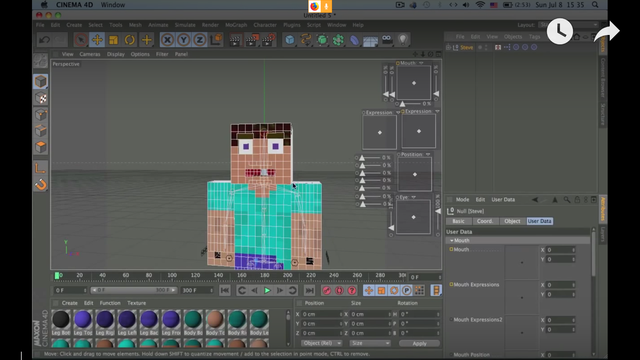
Task: Click the green array modeling icon
Action: click(338, 40)
